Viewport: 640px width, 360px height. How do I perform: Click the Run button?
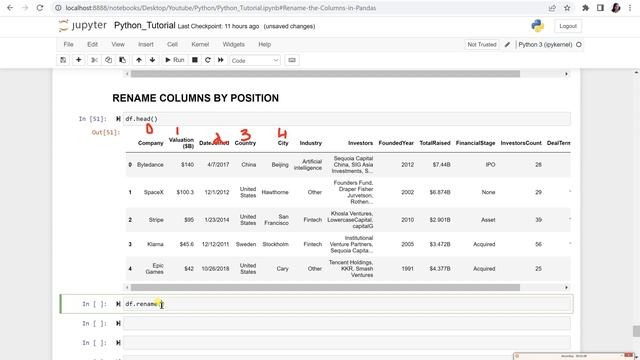[175, 60]
